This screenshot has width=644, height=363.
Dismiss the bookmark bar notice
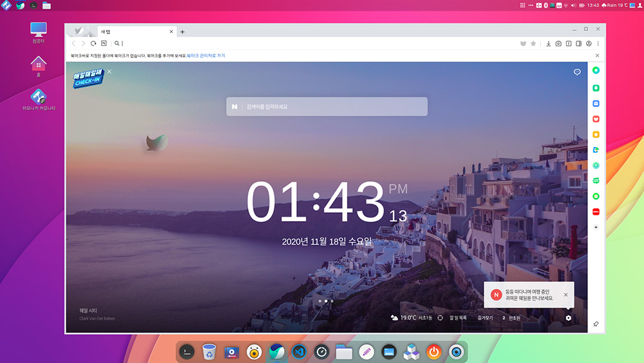point(597,55)
